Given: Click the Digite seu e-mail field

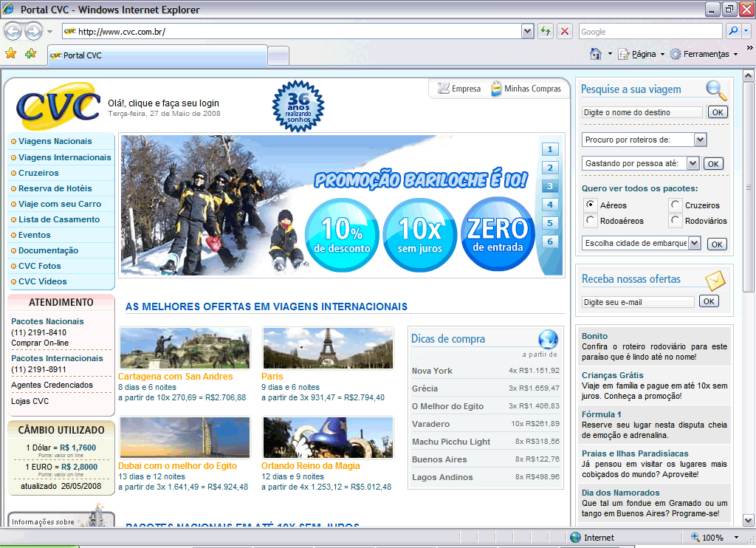Looking at the screenshot, I should [x=638, y=302].
